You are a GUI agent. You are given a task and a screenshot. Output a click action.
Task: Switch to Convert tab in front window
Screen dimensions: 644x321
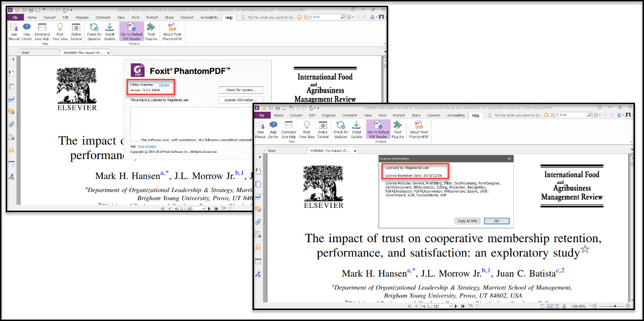click(x=296, y=115)
